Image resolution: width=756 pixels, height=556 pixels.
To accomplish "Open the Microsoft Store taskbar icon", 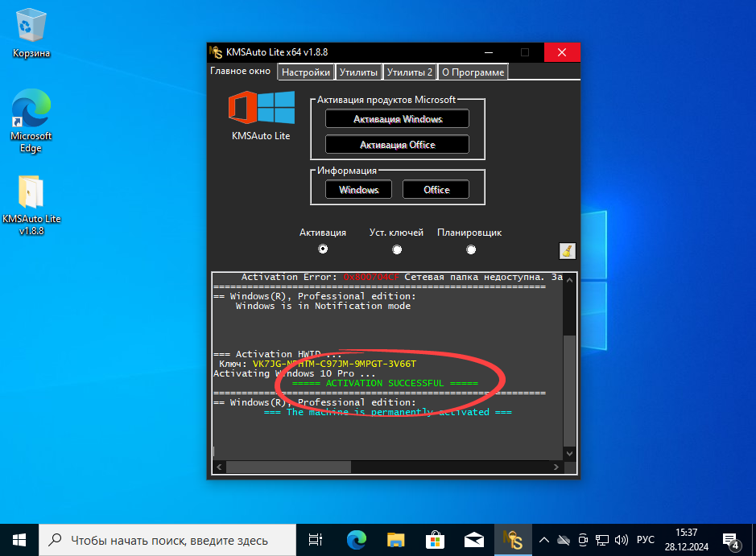I will 434,539.
